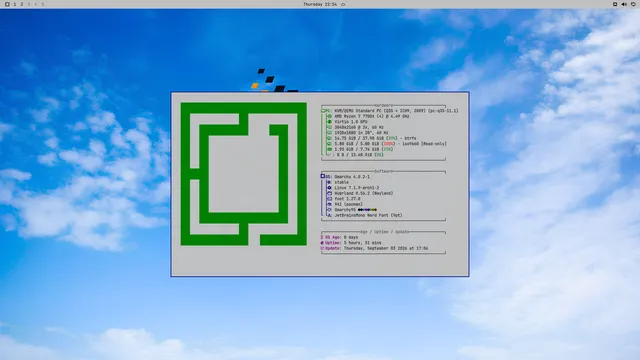
Task: Click the Hyprland (Wayland) line
Action: point(364,193)
